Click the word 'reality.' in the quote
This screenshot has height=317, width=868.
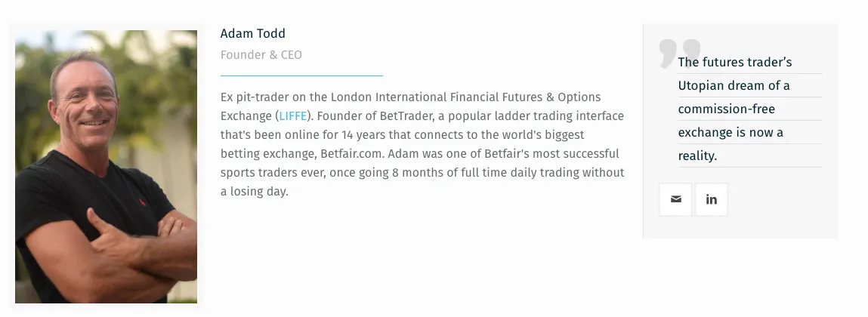697,156
